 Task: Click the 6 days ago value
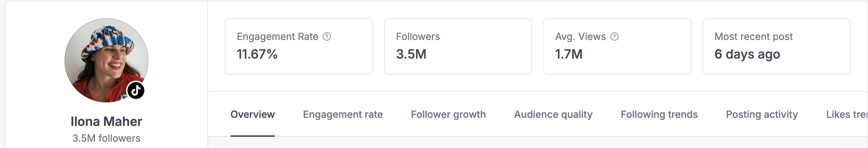click(747, 54)
